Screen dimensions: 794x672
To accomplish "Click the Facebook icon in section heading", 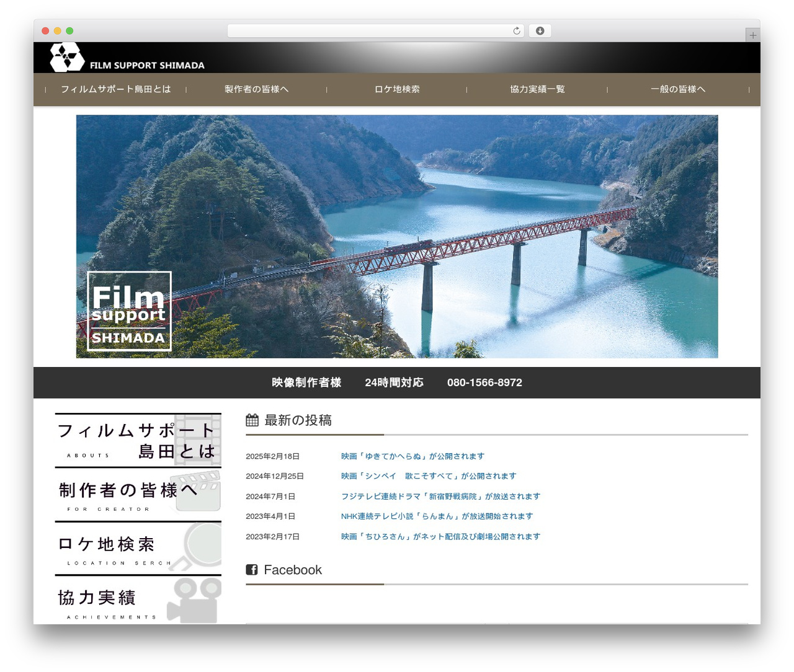I will pos(252,570).
